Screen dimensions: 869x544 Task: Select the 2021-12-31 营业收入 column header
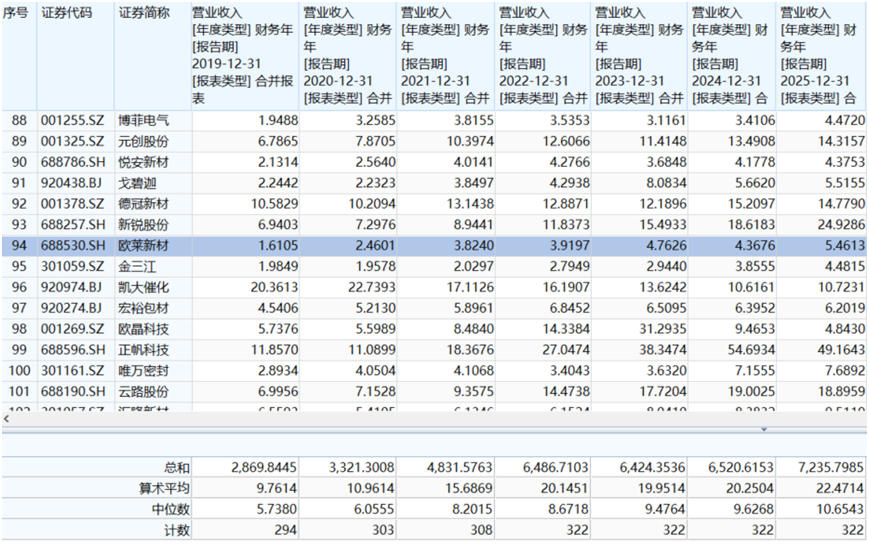(x=446, y=55)
